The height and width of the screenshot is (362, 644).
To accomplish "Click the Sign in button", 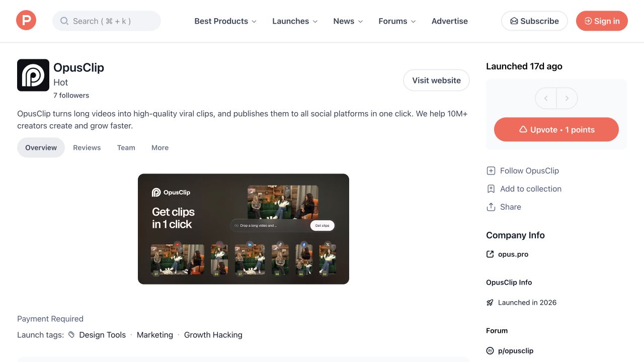I will [x=602, y=21].
